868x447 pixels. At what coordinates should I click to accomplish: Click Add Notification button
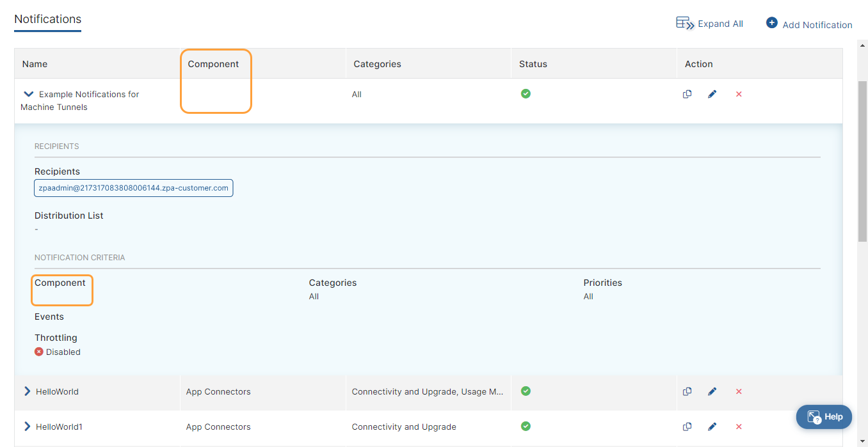click(809, 24)
